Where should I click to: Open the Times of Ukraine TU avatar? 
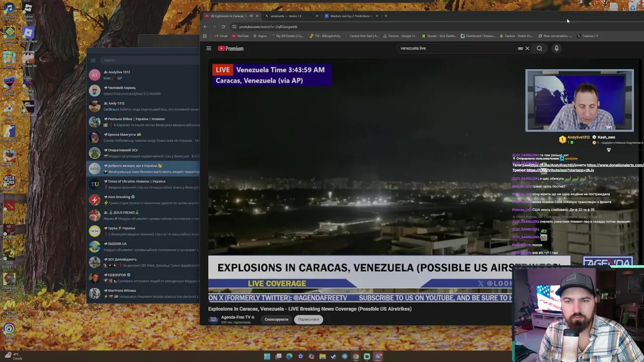click(95, 184)
